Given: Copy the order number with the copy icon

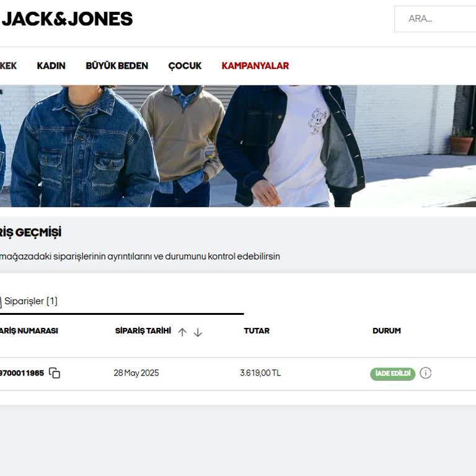Looking at the screenshot, I should [55, 372].
